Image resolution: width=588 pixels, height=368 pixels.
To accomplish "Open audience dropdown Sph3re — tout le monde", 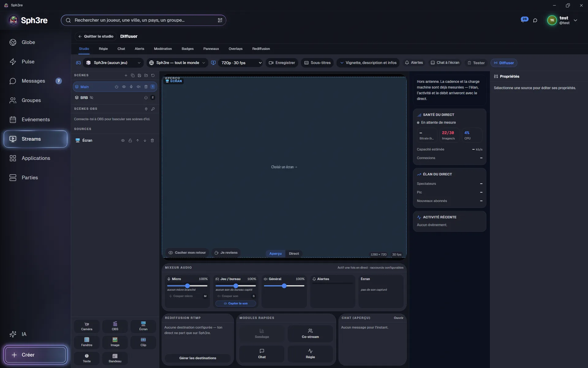I will (177, 63).
